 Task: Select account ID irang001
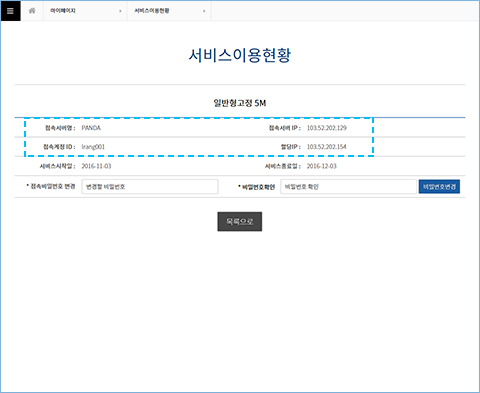click(x=93, y=147)
